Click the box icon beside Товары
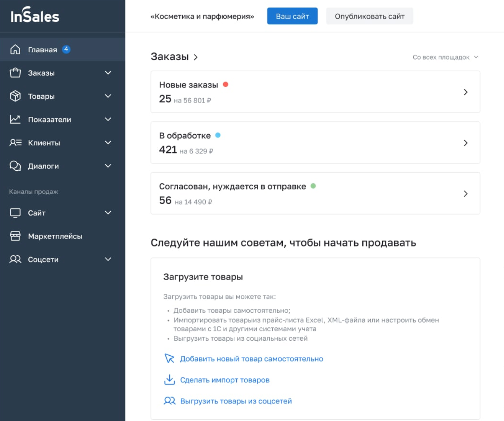 15,96
